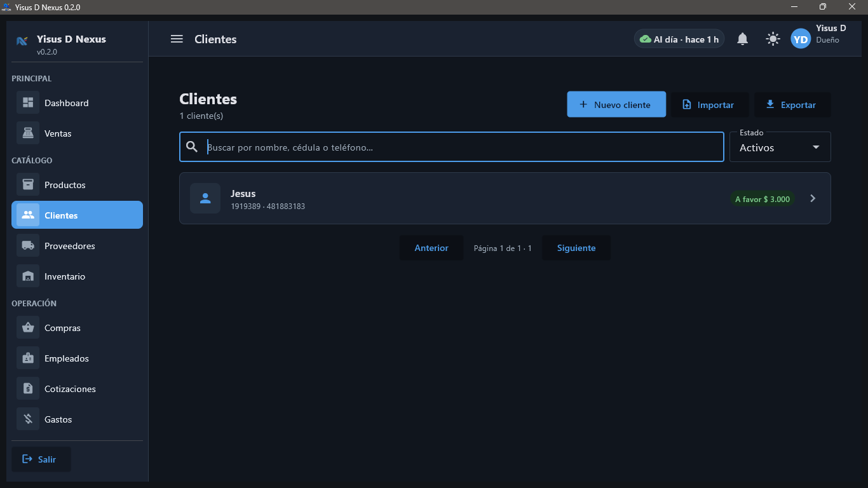Image resolution: width=868 pixels, height=488 pixels.
Task: Click the cloud sync status icon
Action: [x=645, y=39]
